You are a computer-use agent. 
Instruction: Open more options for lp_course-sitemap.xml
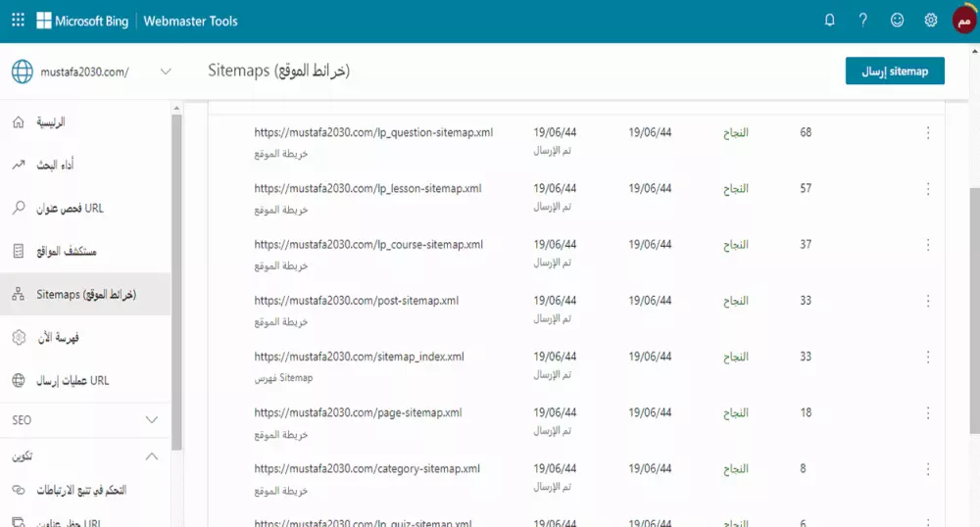tap(927, 246)
